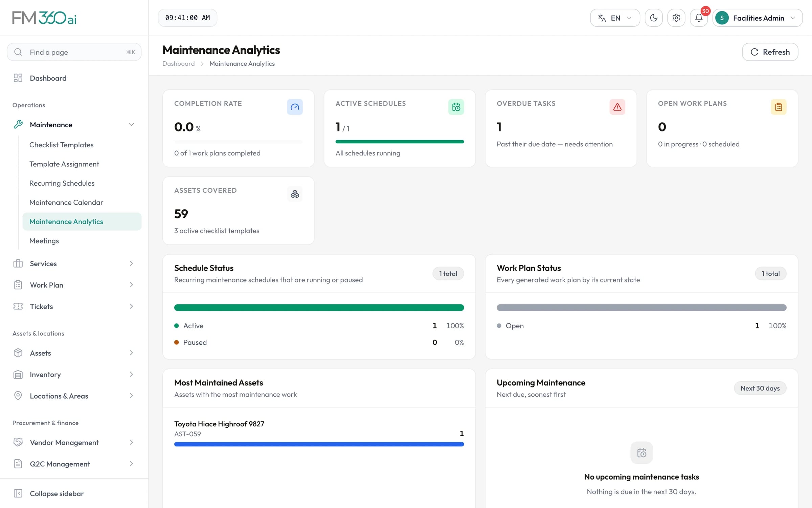Click the Next 30 days badge
The width and height of the screenshot is (812, 508).
pyautogui.click(x=760, y=388)
